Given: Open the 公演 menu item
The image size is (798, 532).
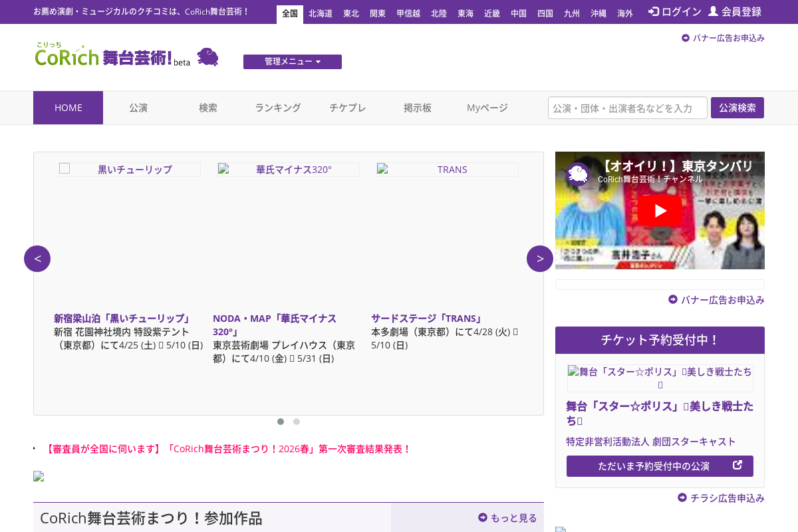Looking at the screenshot, I should pos(138,108).
